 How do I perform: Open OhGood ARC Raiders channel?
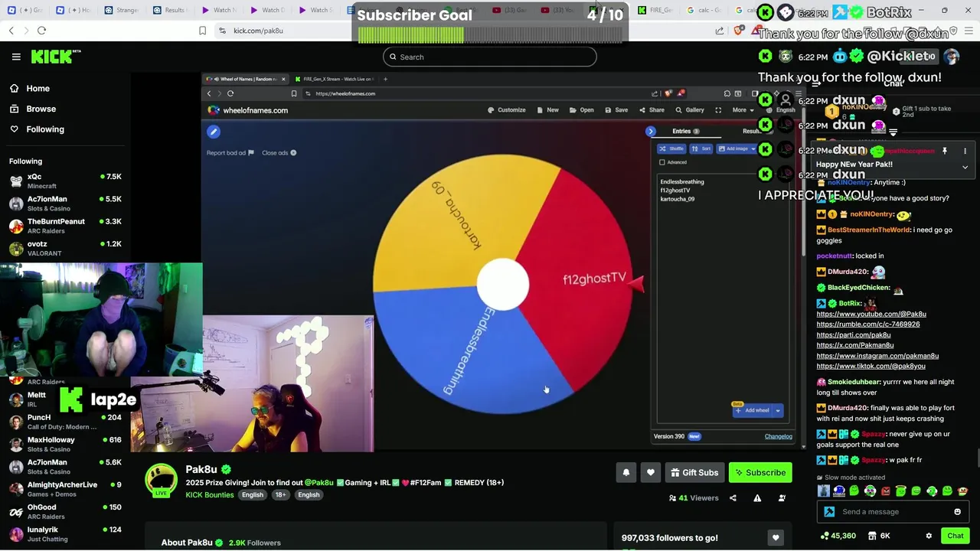click(x=66, y=511)
